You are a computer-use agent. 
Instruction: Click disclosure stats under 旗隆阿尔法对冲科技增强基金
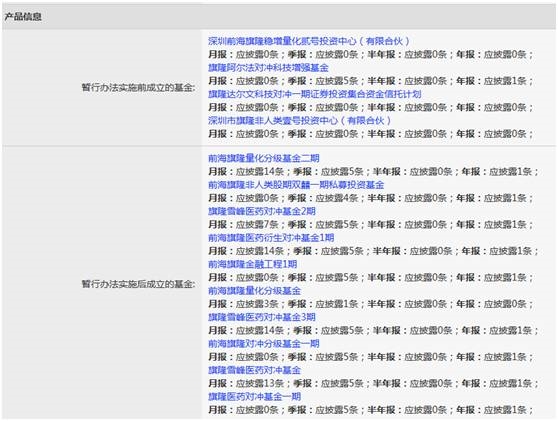coord(371,81)
